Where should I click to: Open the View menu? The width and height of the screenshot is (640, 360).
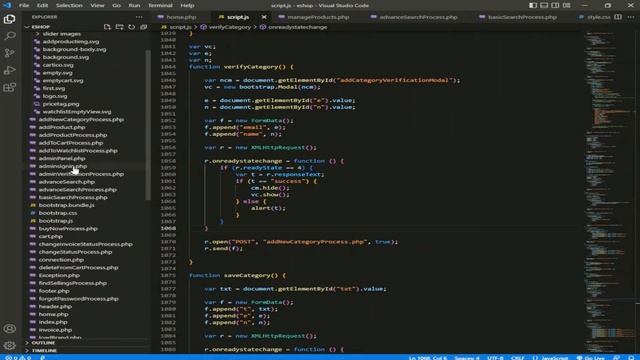pos(97,5)
